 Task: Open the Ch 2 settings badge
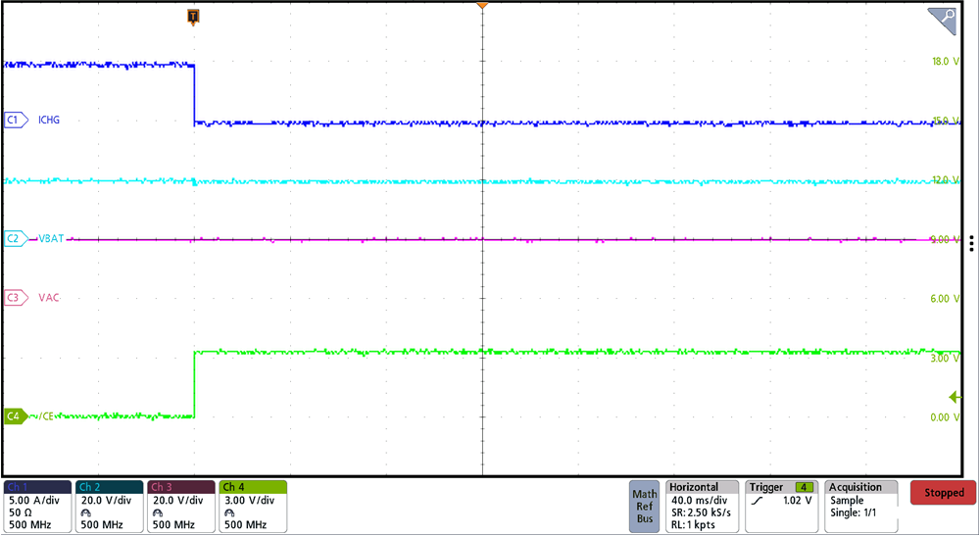coord(109,506)
